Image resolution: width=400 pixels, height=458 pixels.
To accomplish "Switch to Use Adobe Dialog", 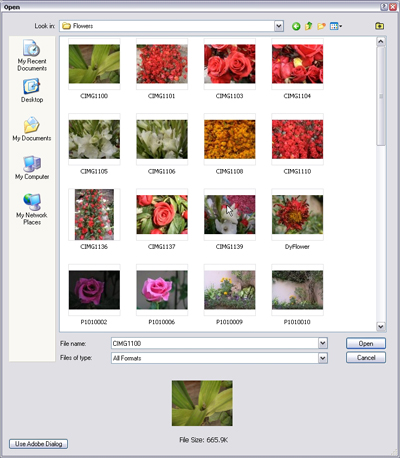I will pyautogui.click(x=39, y=444).
